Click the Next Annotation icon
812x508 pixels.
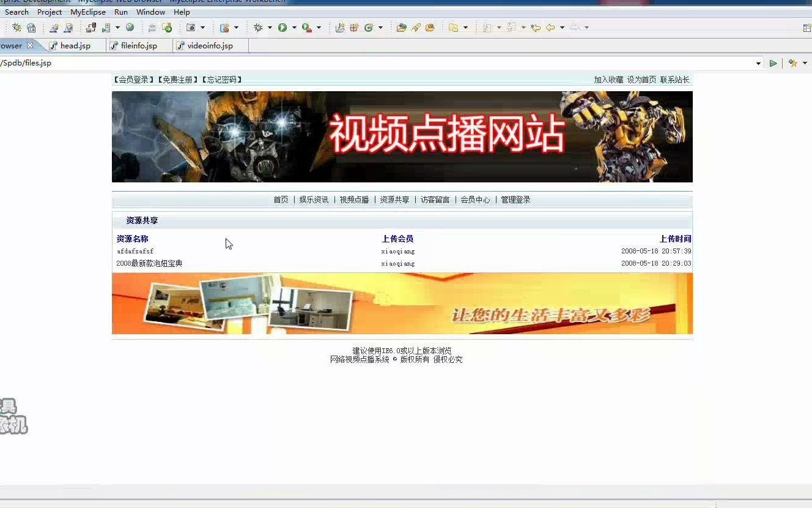[x=487, y=28]
